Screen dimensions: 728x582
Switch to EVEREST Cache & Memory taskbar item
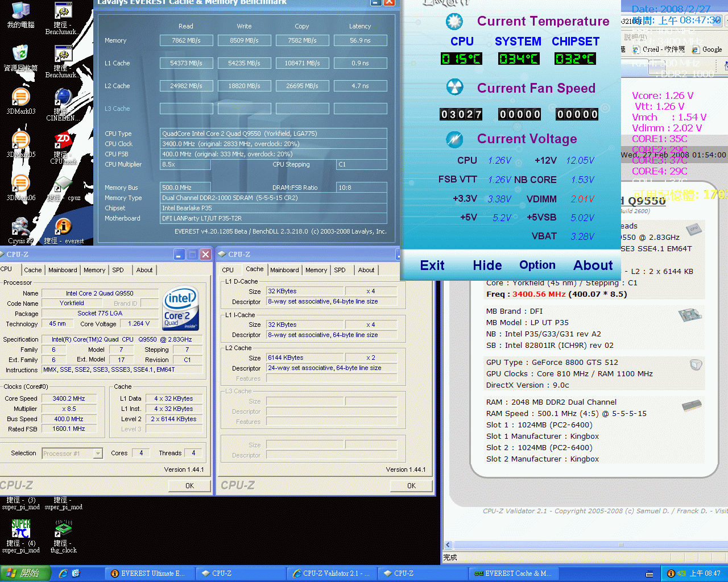[514, 573]
